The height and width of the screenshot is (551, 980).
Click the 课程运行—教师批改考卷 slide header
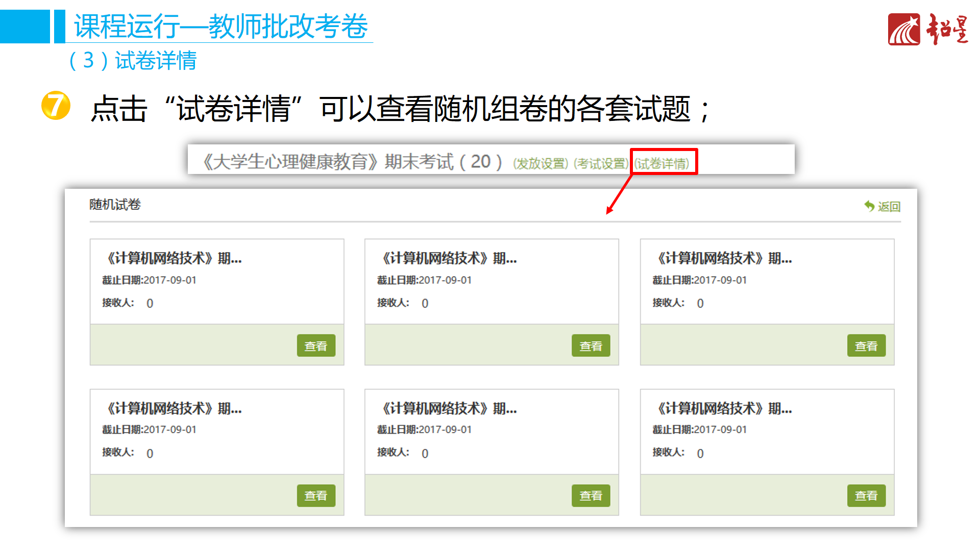click(x=220, y=26)
